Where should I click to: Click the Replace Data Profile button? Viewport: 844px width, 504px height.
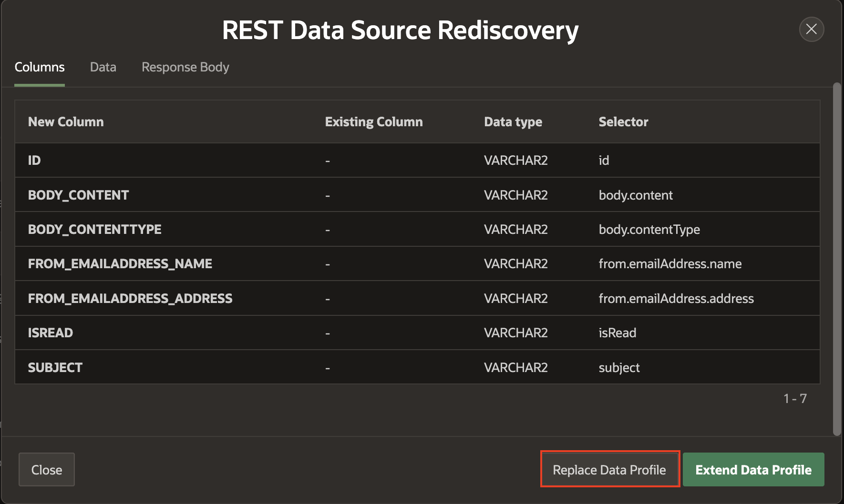(x=609, y=470)
